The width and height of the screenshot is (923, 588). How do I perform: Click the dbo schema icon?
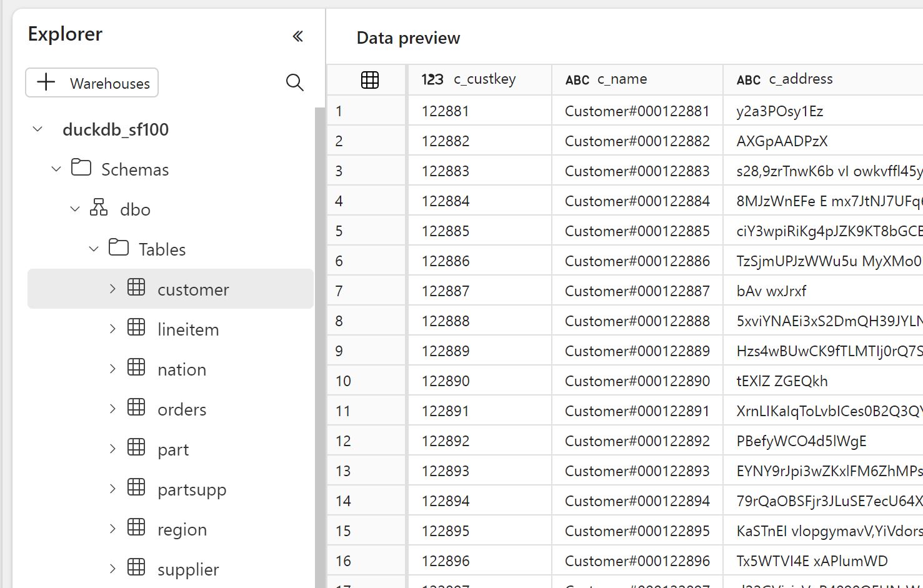[99, 209]
